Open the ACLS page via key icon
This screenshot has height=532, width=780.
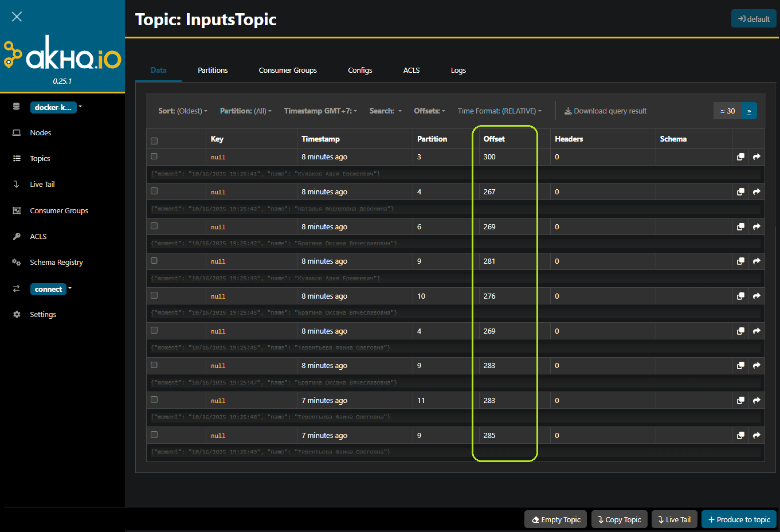pyautogui.click(x=17, y=236)
